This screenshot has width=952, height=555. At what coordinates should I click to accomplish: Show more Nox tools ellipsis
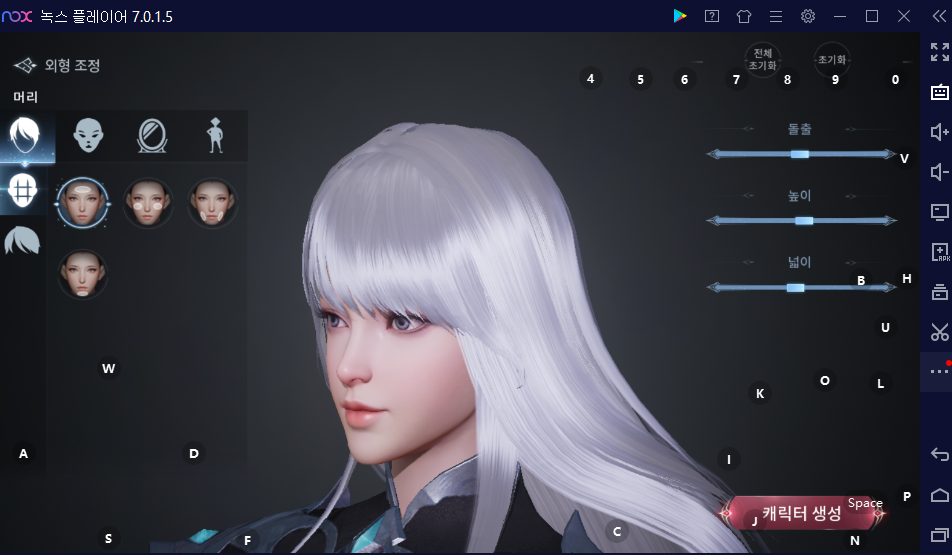click(939, 370)
